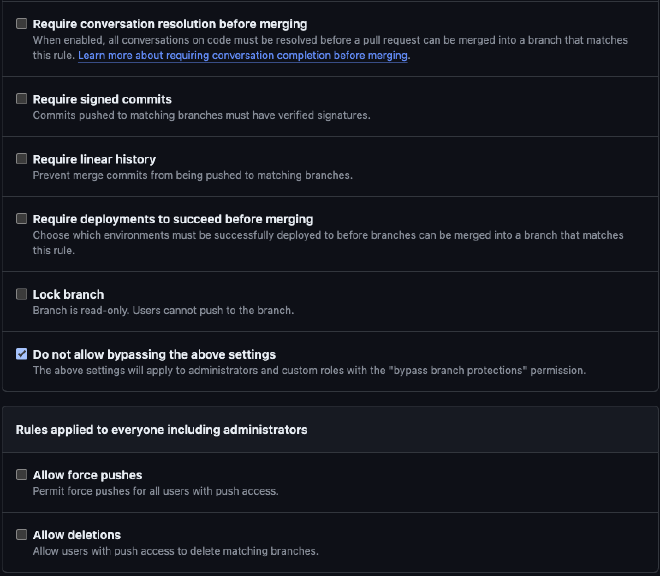Click 'Commits pushed to matching branches' description
The height and width of the screenshot is (576, 660).
[x=202, y=115]
